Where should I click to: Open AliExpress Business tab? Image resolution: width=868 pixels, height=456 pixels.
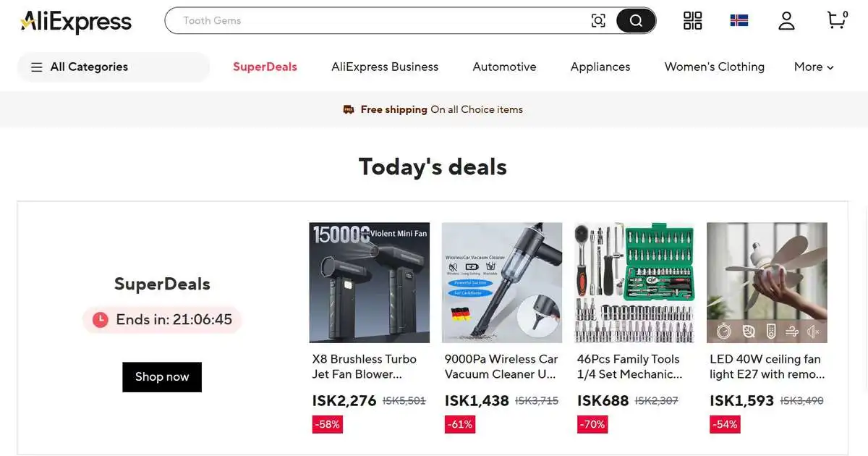tap(385, 67)
